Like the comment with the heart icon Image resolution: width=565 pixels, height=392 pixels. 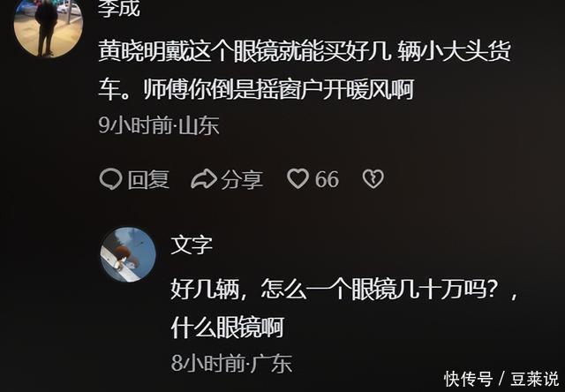(298, 178)
